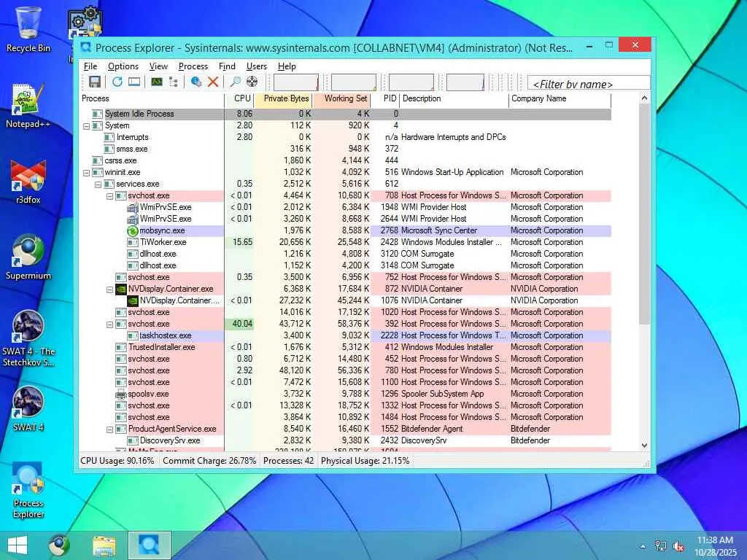Click the scroll down arrow in process list

644,446
